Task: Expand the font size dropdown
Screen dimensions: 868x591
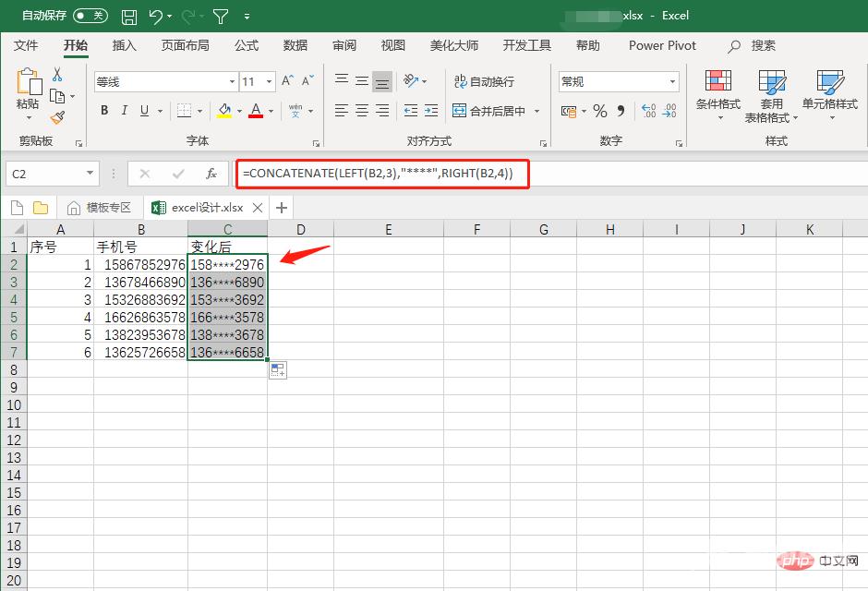Action: 268,80
